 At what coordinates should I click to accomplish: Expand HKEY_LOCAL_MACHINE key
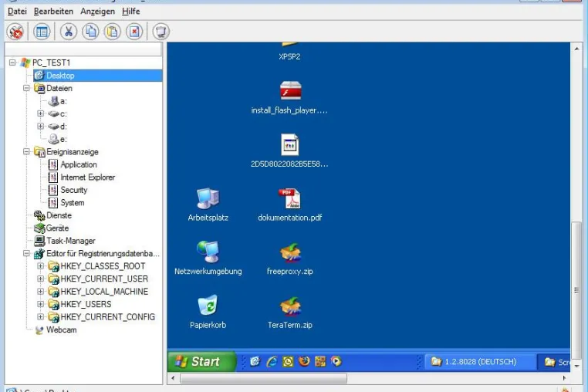40,292
